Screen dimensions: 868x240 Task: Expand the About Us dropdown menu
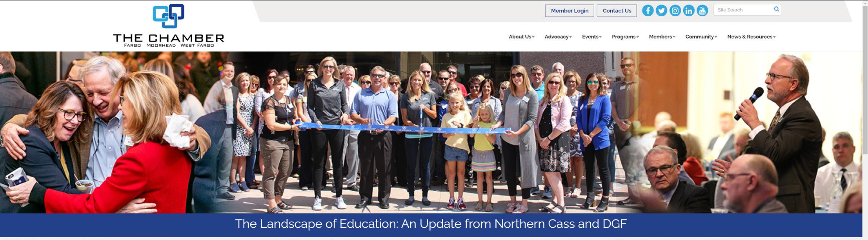[521, 37]
